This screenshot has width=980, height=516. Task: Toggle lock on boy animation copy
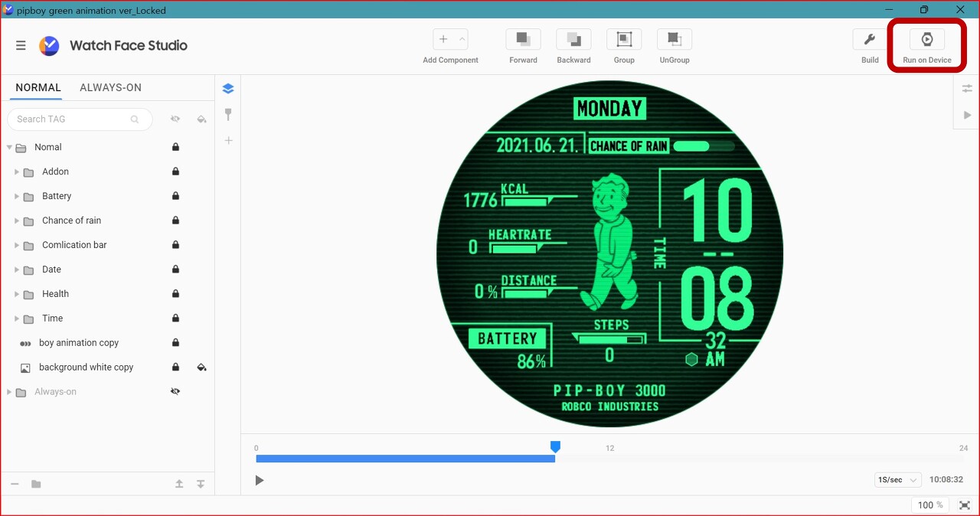(175, 343)
